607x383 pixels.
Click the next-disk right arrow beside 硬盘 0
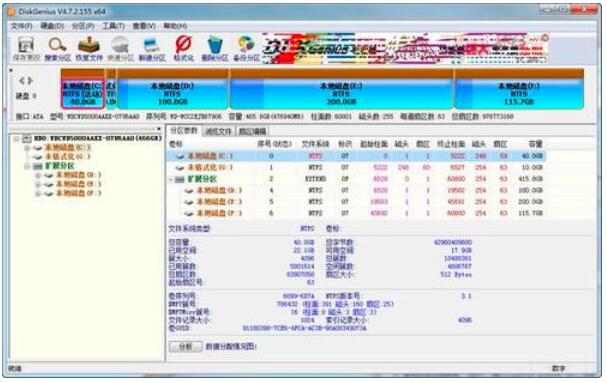30,81
